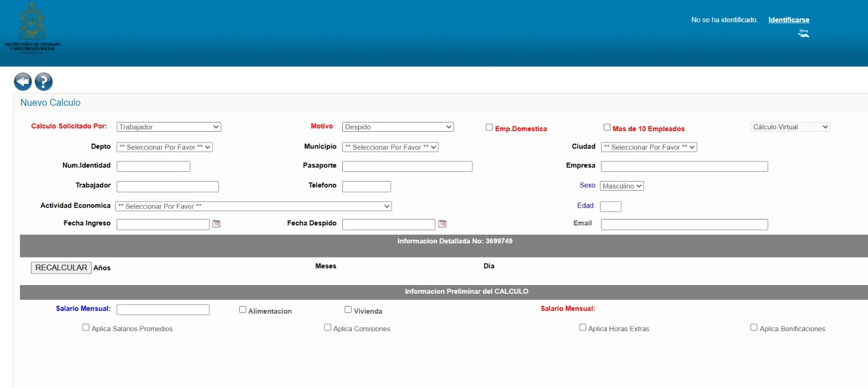This screenshot has height=388, width=868.
Task: Focus the Salario Mensual input field
Action: pos(163,309)
